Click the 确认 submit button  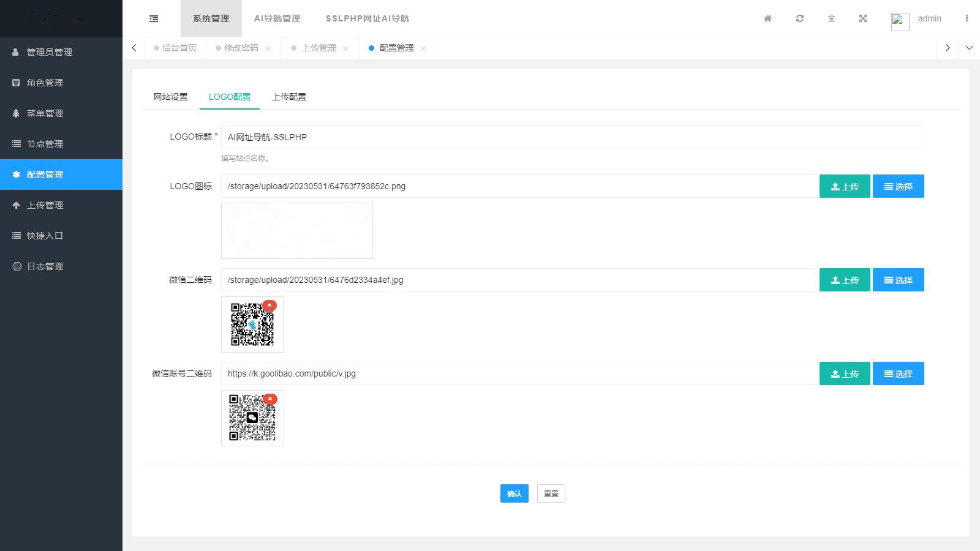(x=514, y=493)
